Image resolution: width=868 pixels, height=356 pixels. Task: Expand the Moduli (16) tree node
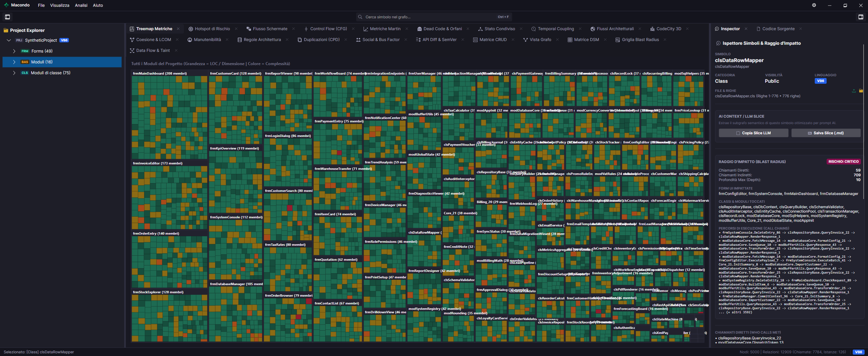pos(14,62)
